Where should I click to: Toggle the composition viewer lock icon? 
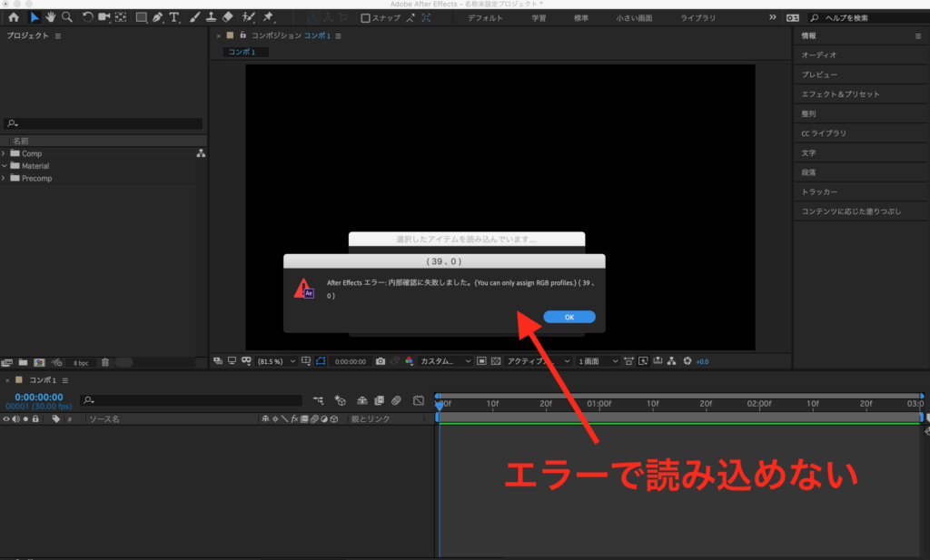click(x=242, y=35)
